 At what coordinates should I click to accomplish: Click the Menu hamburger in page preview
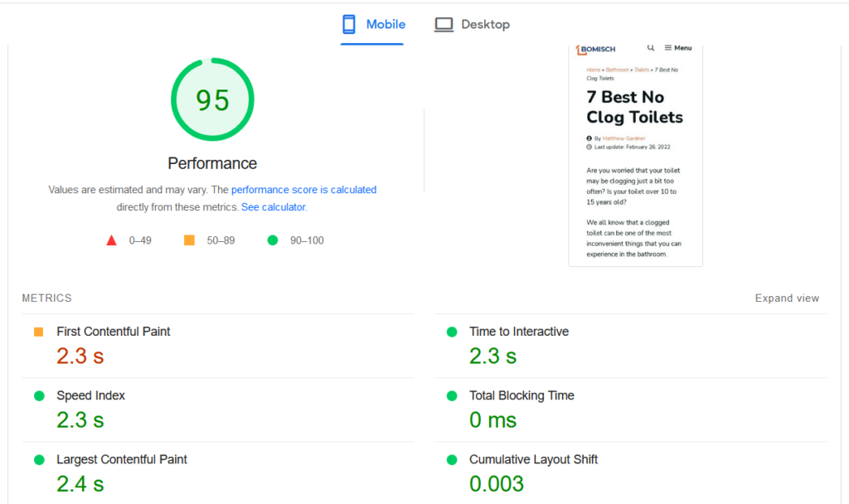point(678,48)
